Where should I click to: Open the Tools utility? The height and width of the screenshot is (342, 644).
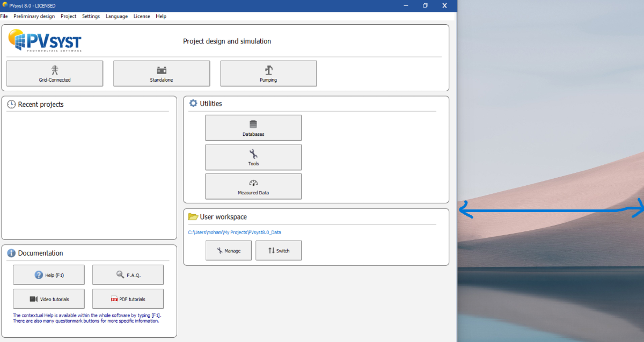(253, 157)
